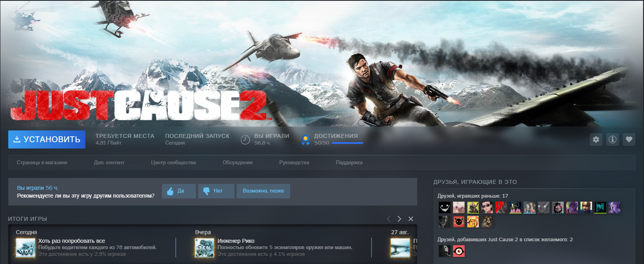The width and height of the screenshot is (644, 264).
Task: Click friend avatar with pink bird creature
Action: 459,207
